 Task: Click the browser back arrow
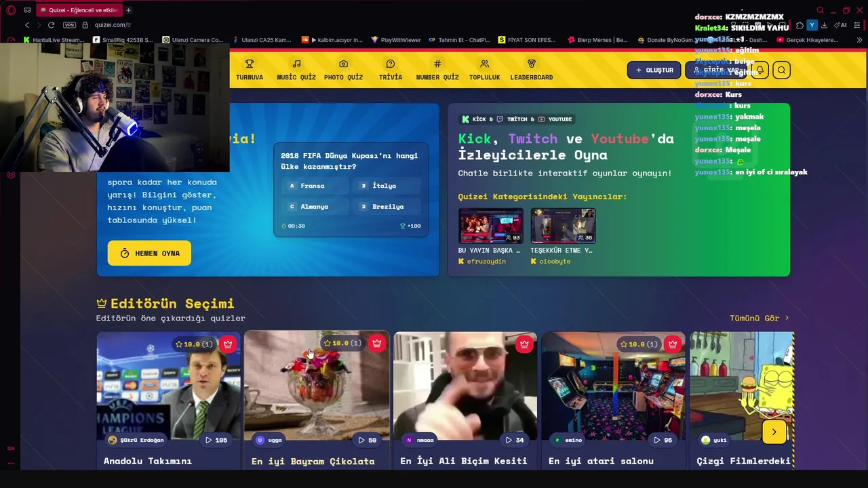coord(27,25)
